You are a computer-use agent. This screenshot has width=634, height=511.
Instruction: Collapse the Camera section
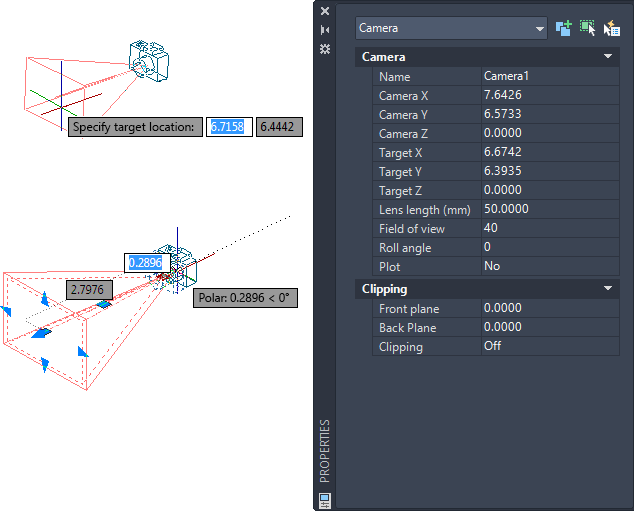click(x=608, y=56)
